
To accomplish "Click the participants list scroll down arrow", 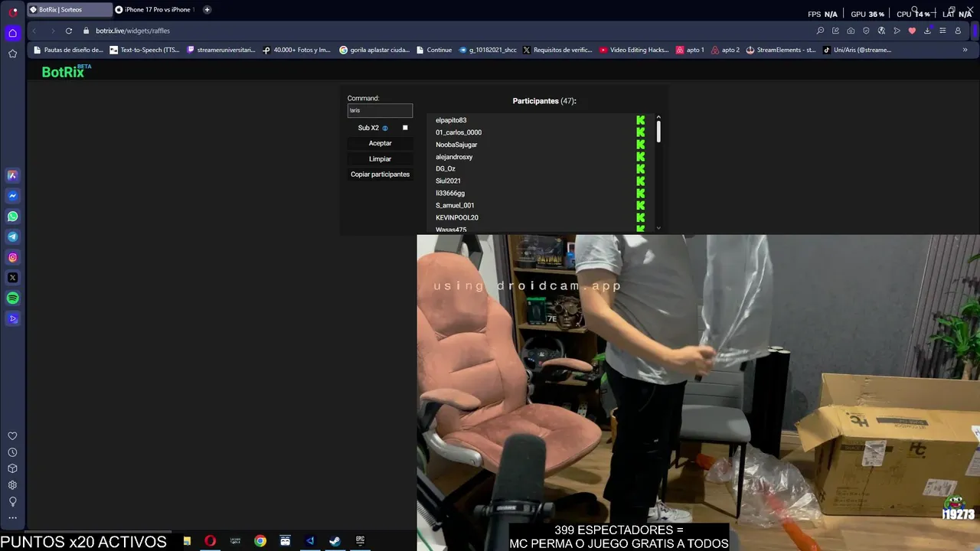I will 658,227.
